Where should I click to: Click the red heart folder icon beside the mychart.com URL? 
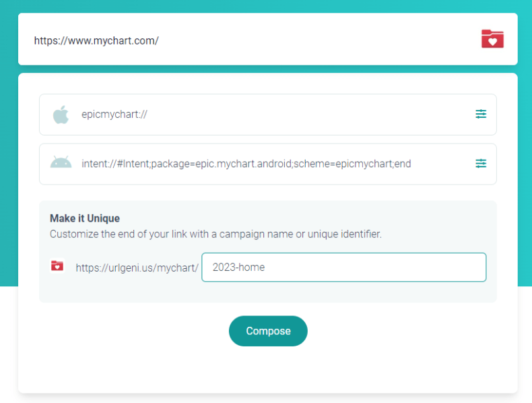492,38
